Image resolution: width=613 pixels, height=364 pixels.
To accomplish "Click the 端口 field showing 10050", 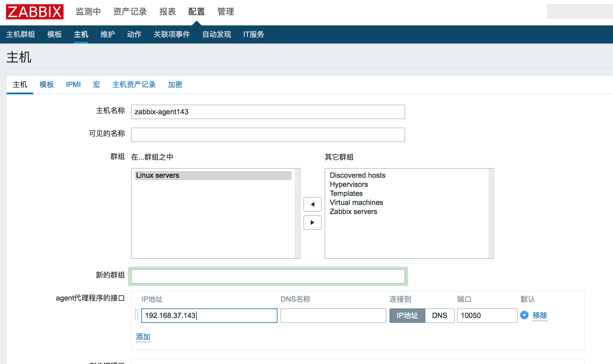I will click(487, 316).
